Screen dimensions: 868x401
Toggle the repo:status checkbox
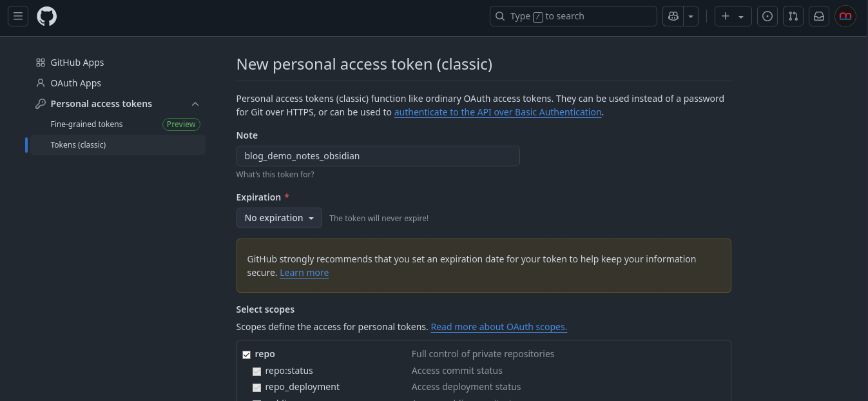point(256,371)
